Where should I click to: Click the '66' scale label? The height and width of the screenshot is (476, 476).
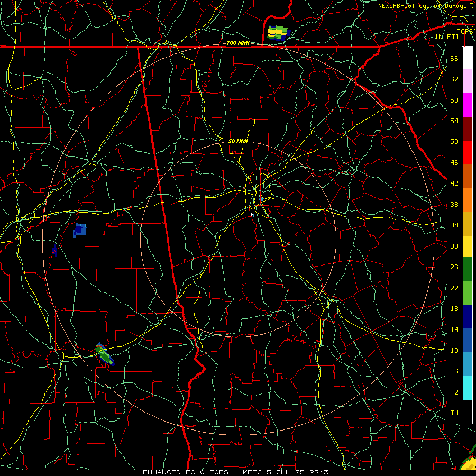454,58
